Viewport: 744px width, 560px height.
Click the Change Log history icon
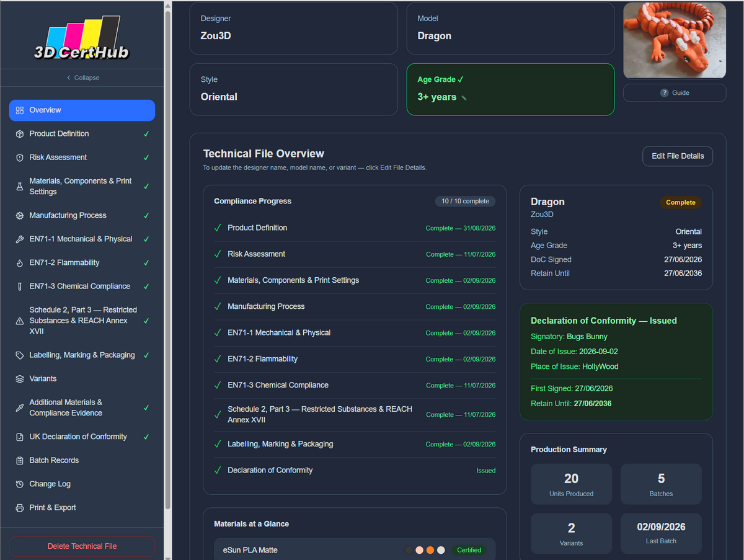[19, 484]
